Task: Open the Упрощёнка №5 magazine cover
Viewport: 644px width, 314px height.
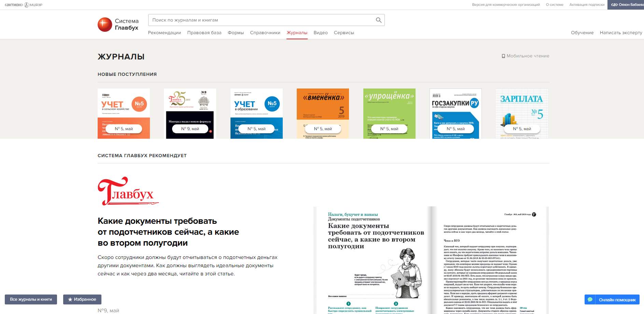Action: click(x=389, y=113)
